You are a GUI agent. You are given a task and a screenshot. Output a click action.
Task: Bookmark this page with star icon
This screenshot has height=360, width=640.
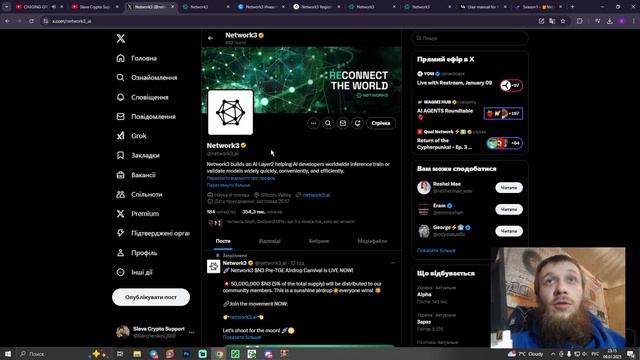coord(563,21)
